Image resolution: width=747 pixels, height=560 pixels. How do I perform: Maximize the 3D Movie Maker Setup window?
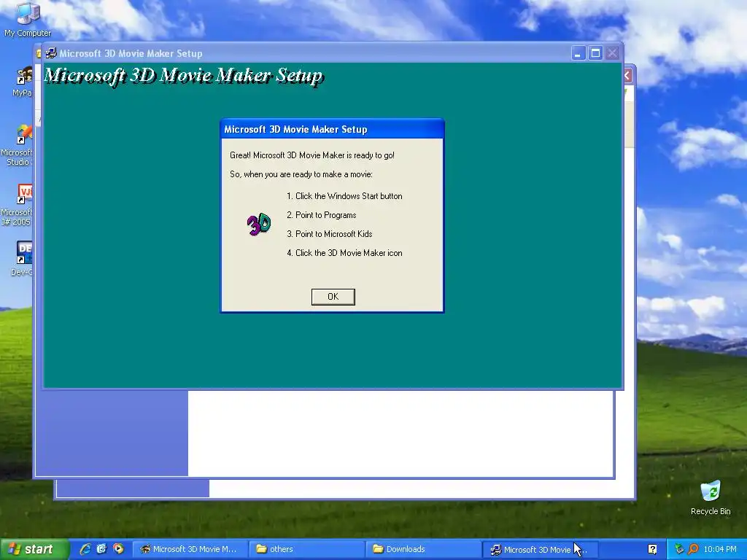[x=595, y=53]
